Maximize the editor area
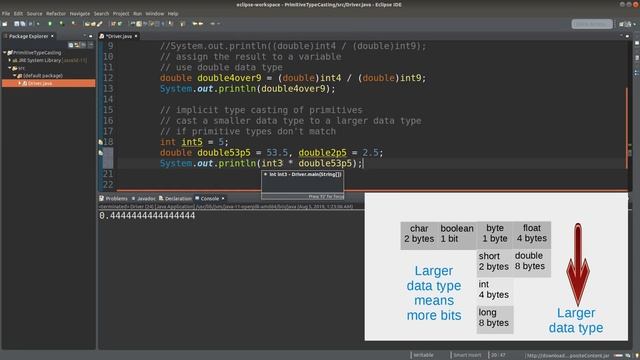This screenshot has height=360, width=640. pyautogui.click(x=627, y=36)
